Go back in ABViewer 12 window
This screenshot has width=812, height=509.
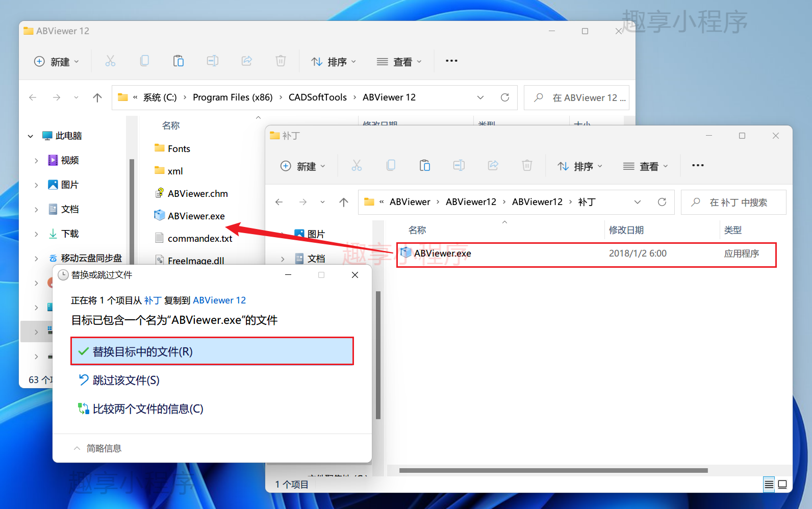(33, 97)
